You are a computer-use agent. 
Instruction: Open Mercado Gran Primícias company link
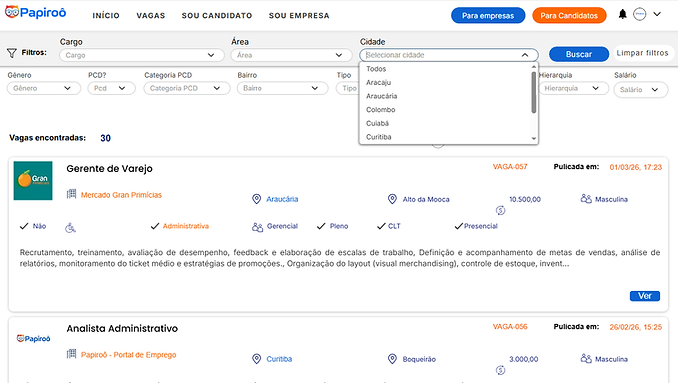click(x=121, y=195)
